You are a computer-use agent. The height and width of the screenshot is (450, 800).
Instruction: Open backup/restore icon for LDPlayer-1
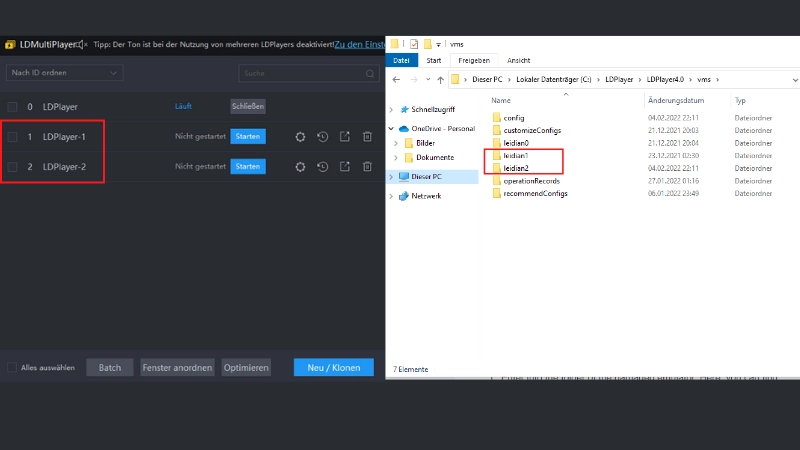[322, 137]
